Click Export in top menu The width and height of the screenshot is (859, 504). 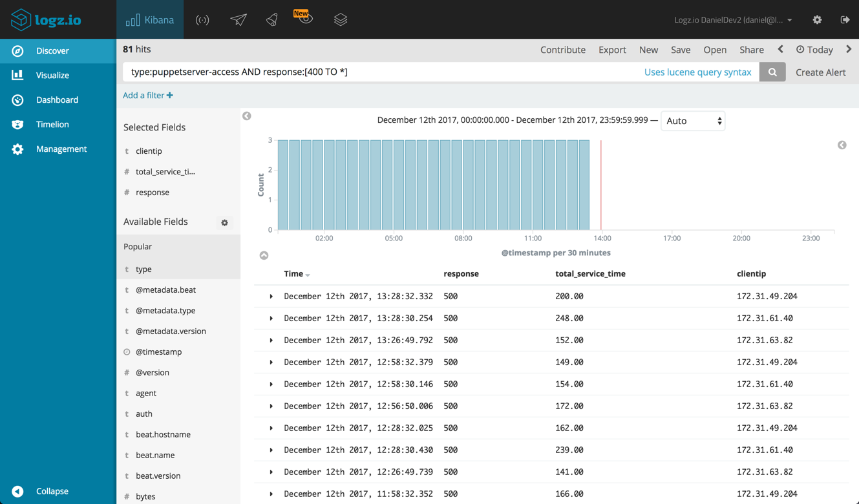pyautogui.click(x=612, y=50)
